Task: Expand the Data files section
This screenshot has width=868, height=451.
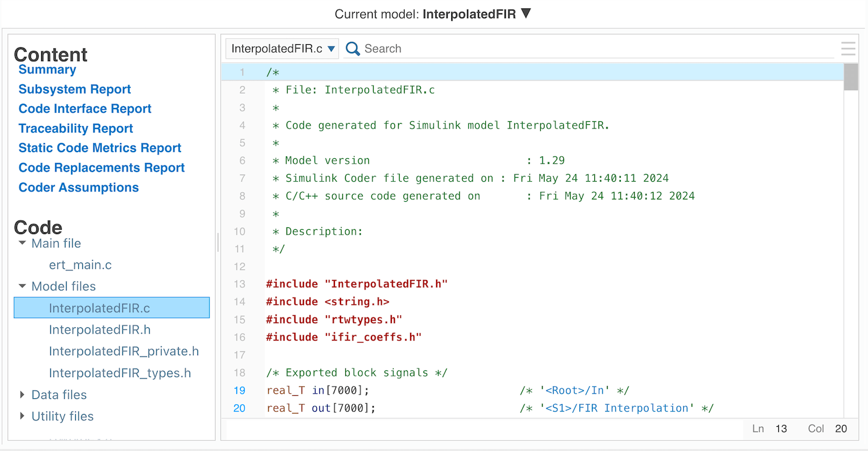Action: tap(22, 395)
